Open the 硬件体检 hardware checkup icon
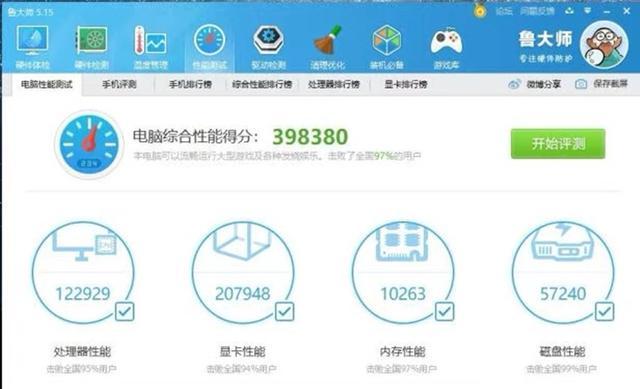This screenshot has width=640, height=389. (x=33, y=46)
